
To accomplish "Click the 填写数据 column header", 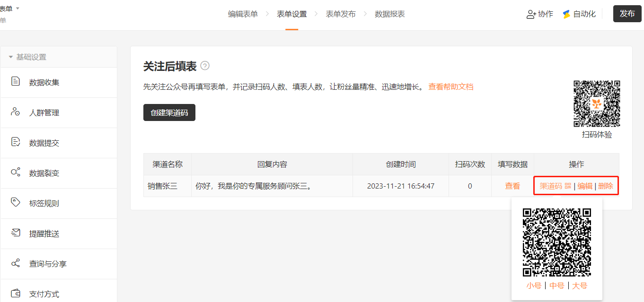I will coord(512,164).
